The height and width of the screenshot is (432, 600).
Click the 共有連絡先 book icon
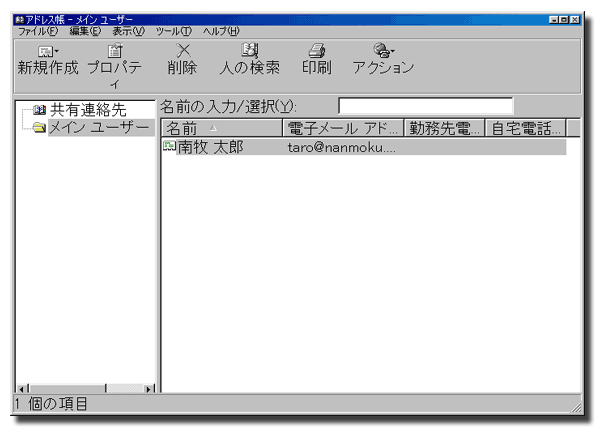(39, 110)
